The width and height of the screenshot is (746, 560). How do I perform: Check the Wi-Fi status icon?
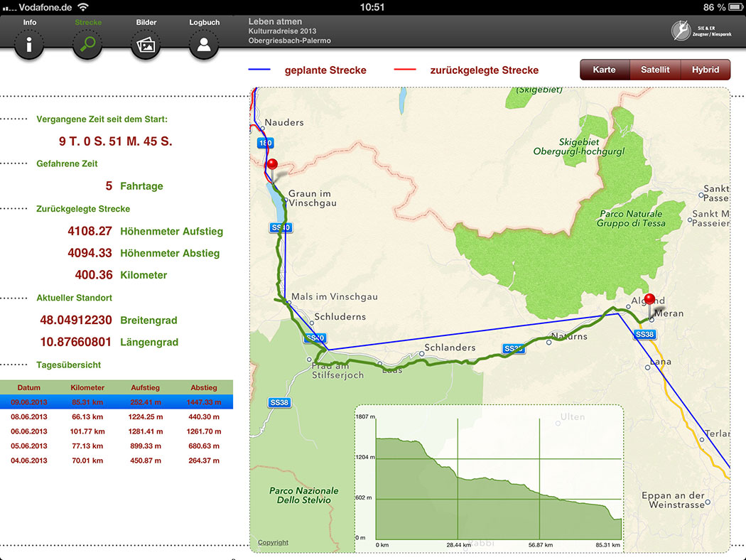click(83, 7)
